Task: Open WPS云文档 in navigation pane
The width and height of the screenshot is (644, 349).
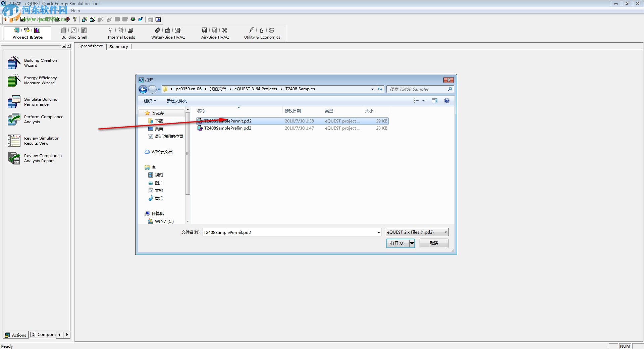Action: tap(159, 152)
